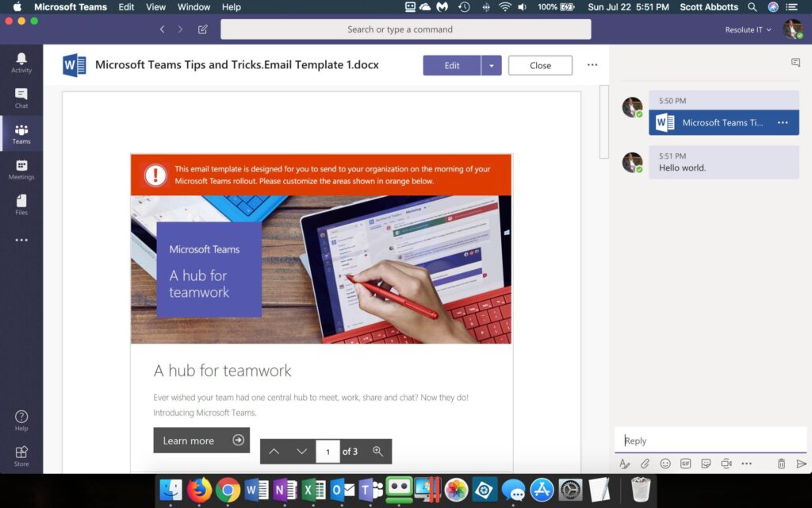The image size is (812, 508).
Task: Open Firefox from the Dock
Action: click(x=199, y=489)
